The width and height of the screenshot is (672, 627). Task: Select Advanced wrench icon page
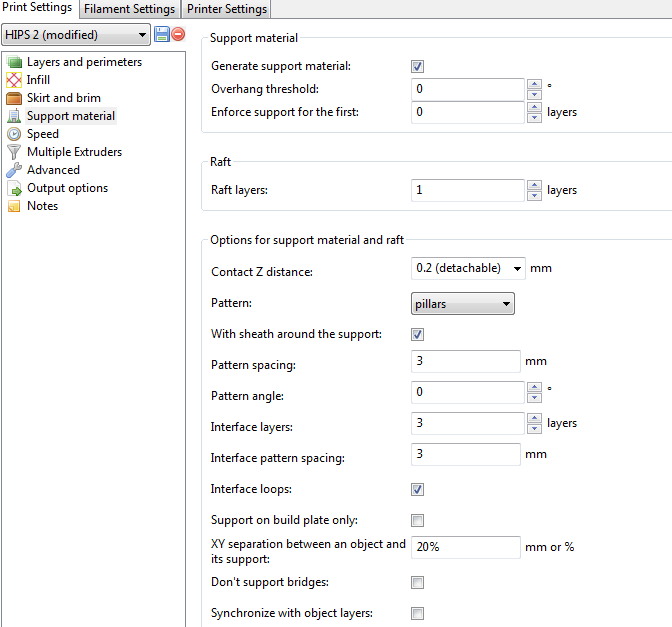[x=14, y=170]
